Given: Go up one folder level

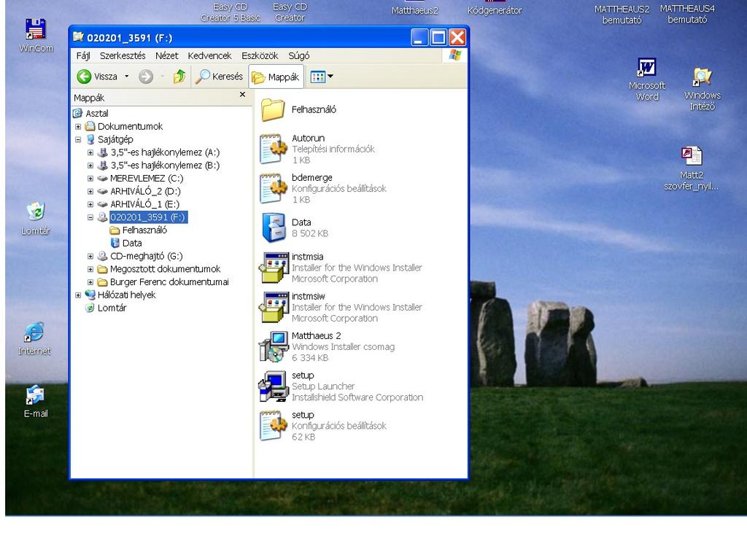Looking at the screenshot, I should coord(179,76).
